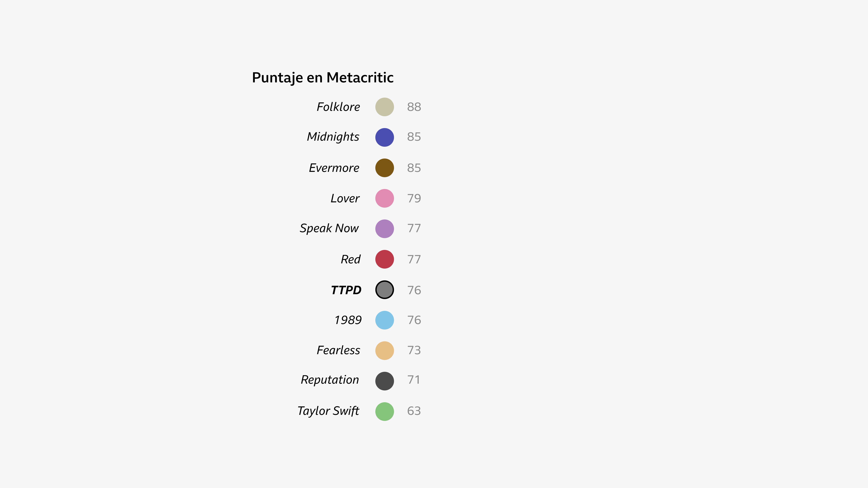The image size is (868, 488).
Task: Click the purple Speak Now circle
Action: pyautogui.click(x=384, y=229)
